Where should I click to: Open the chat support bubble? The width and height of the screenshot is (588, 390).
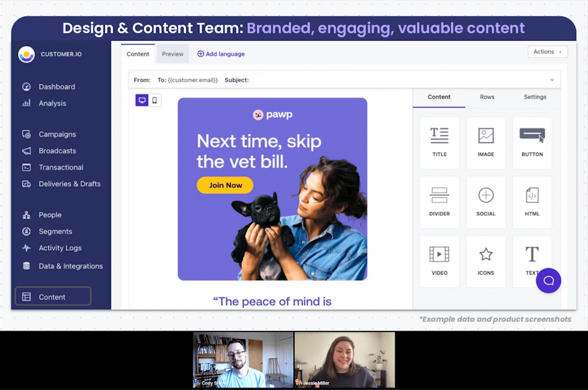pyautogui.click(x=548, y=281)
